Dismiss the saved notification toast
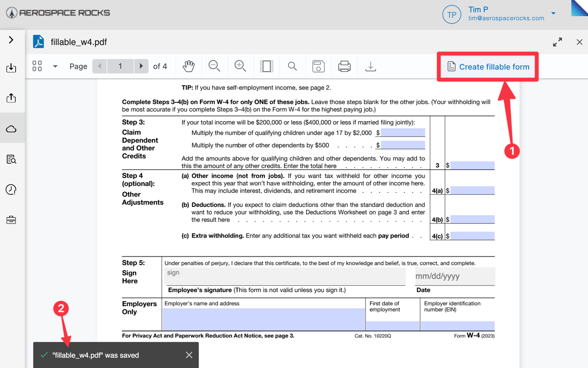 (x=189, y=355)
